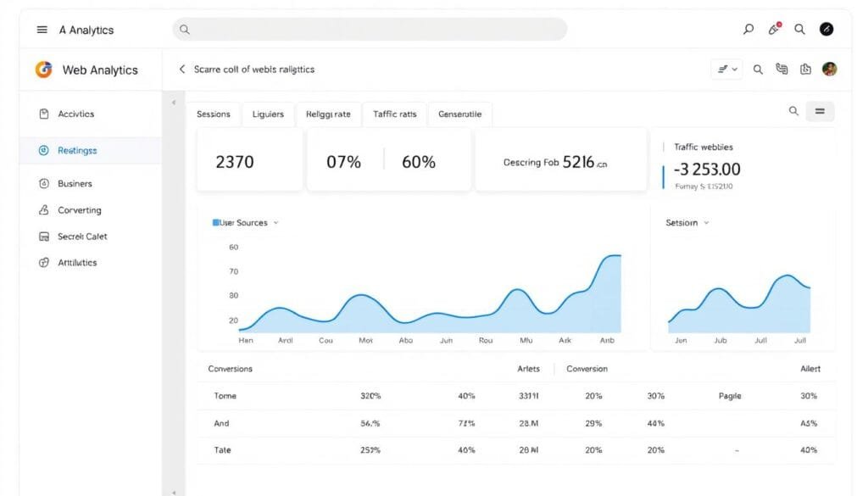The width and height of the screenshot is (868, 496).
Task: Click the Conversions table column header
Action: click(x=231, y=369)
